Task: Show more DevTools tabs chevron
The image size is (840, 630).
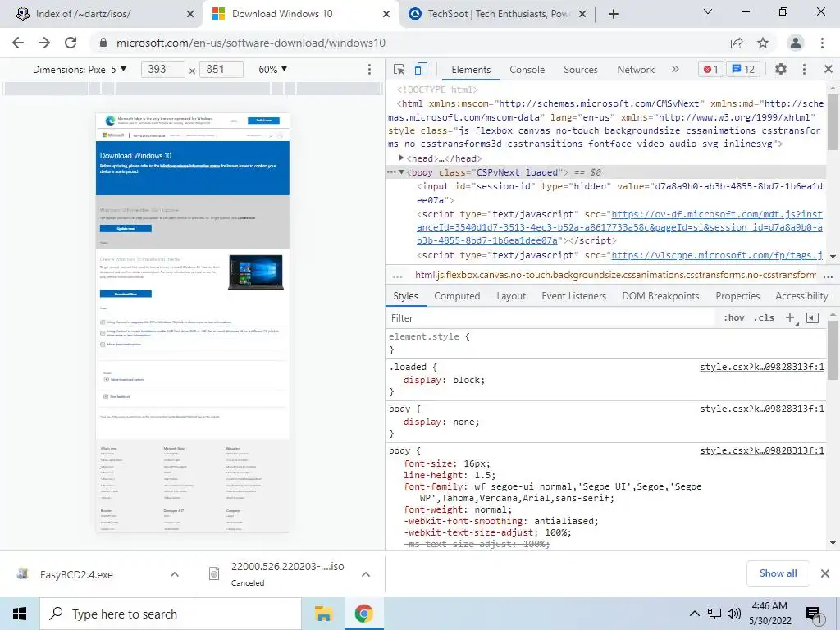Action: point(675,69)
